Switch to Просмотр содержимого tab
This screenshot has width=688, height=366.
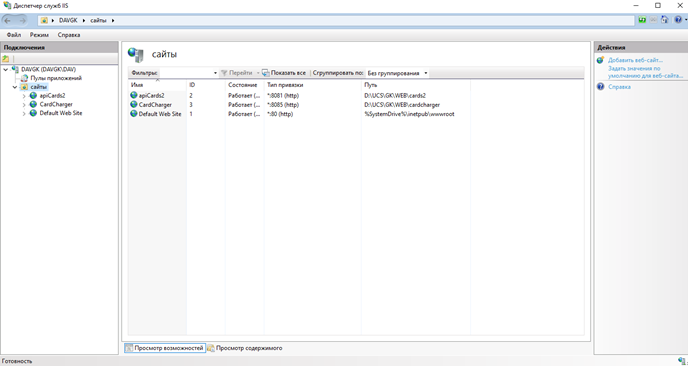click(x=245, y=348)
